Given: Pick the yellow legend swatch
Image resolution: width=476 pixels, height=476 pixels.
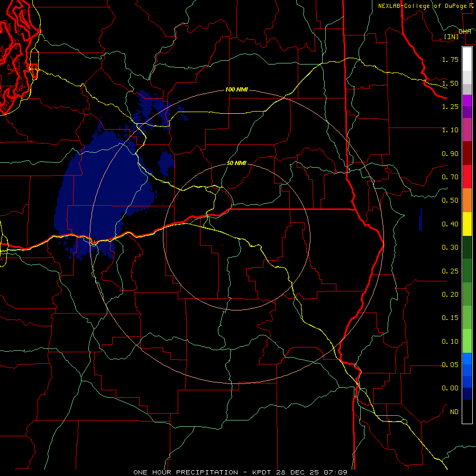Looking at the screenshot, I should (467, 224).
